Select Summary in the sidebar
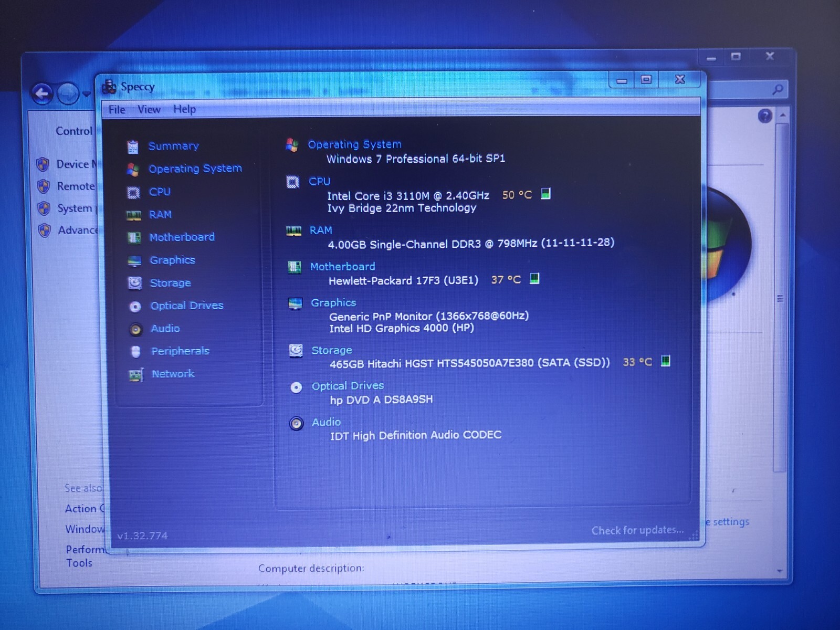840x630 pixels. (173, 146)
